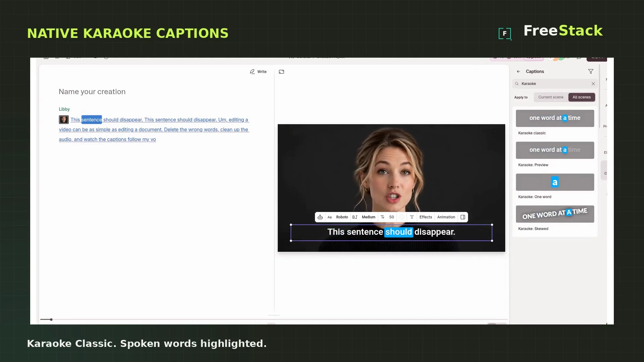This screenshot has width=644, height=362.
Task: Click the transcript word Um,
Action: 222,120
